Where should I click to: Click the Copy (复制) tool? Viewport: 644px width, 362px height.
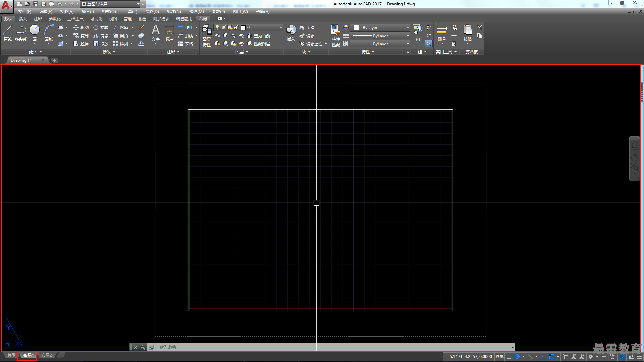[x=81, y=36]
